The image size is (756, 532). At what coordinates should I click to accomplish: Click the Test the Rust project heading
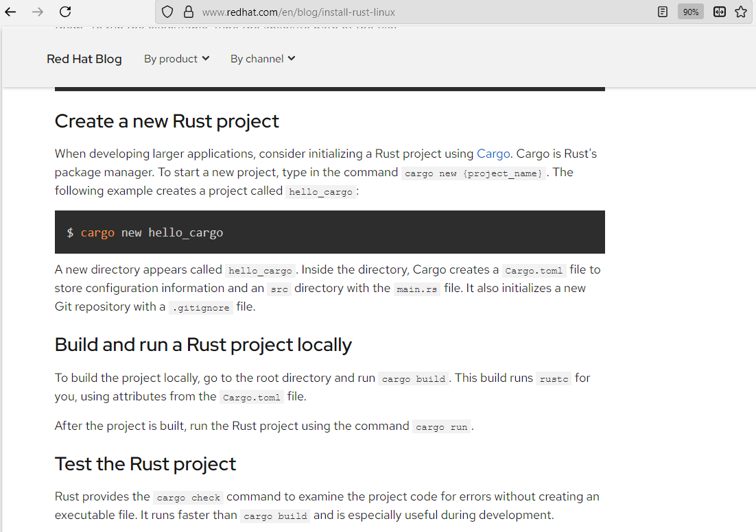click(x=145, y=463)
